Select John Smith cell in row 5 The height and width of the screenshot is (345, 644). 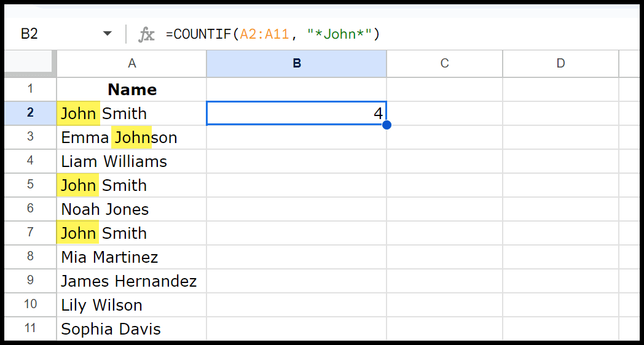[x=132, y=185]
